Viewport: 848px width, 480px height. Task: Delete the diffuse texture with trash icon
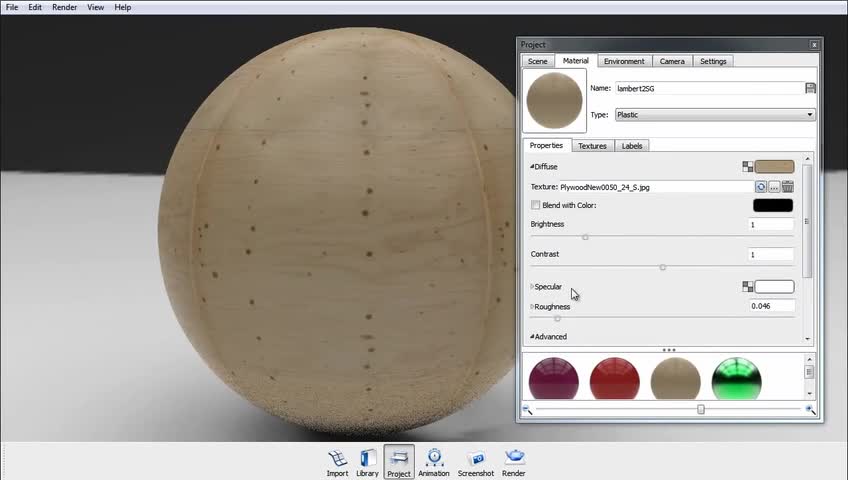tap(787, 186)
